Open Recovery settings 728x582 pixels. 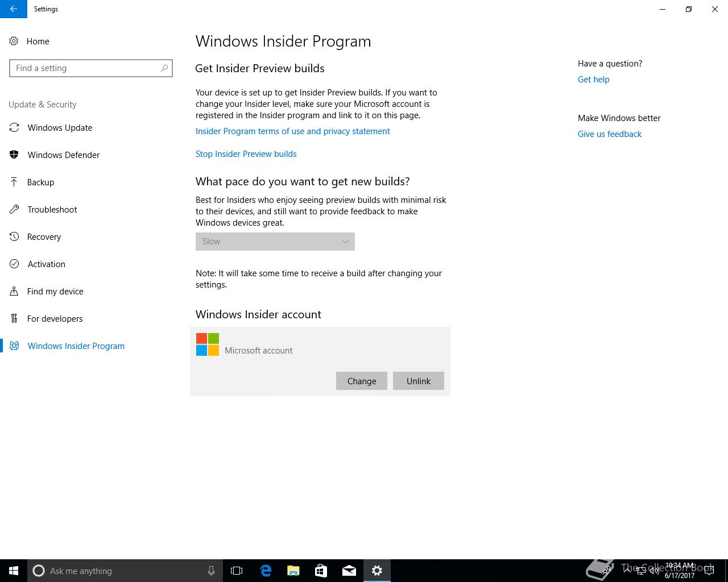(x=44, y=236)
